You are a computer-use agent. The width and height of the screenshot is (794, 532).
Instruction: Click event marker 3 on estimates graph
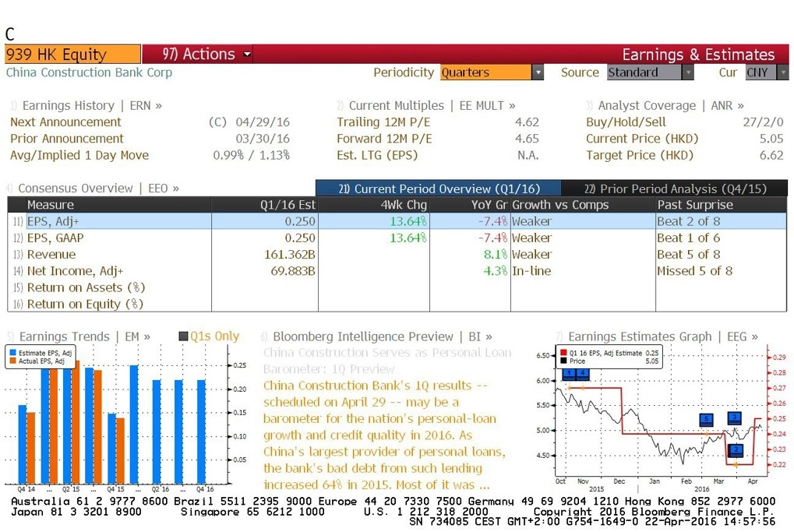point(734,417)
